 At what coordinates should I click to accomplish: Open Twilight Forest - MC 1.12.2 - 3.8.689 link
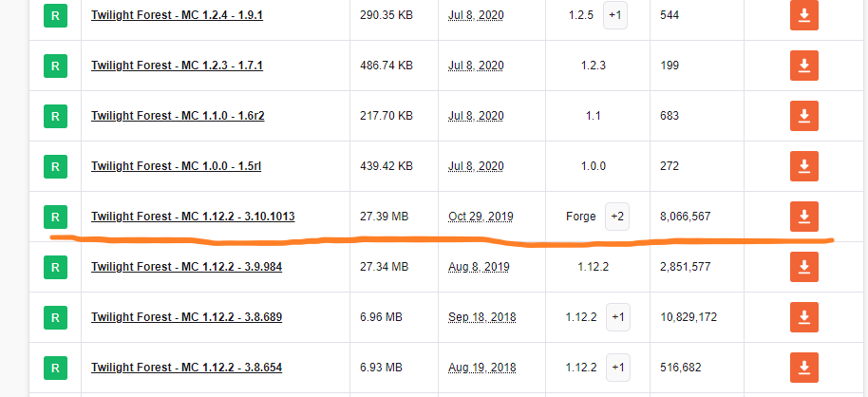[186, 316]
